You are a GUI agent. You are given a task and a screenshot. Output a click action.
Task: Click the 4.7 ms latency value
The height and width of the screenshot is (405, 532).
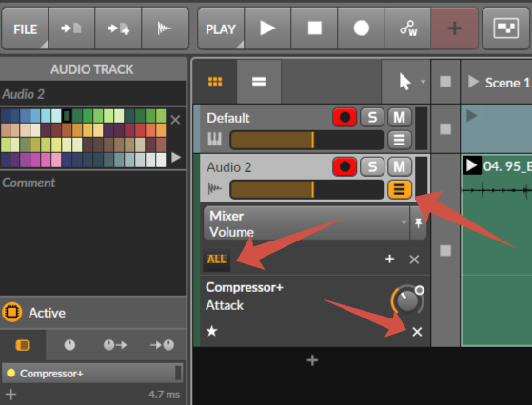[x=164, y=395]
